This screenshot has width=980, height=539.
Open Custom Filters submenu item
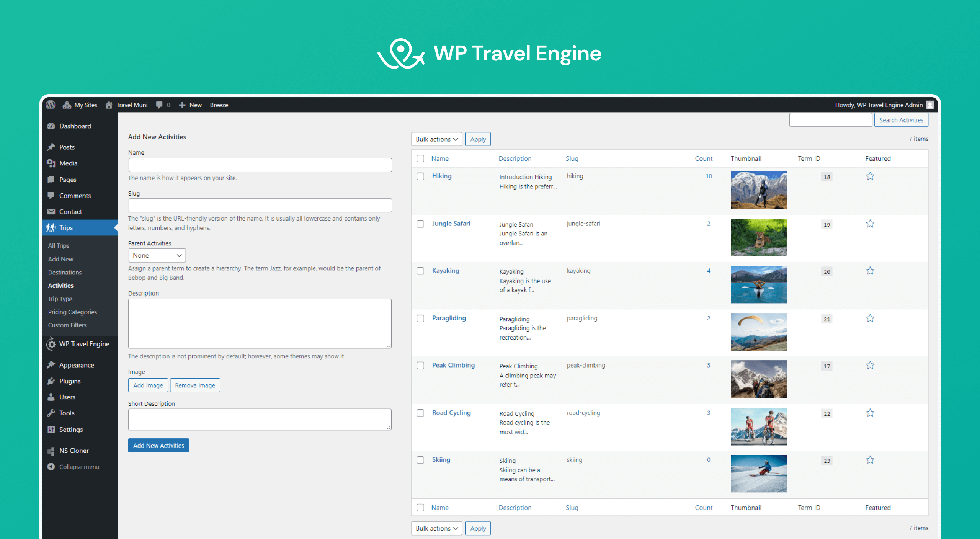coord(67,325)
